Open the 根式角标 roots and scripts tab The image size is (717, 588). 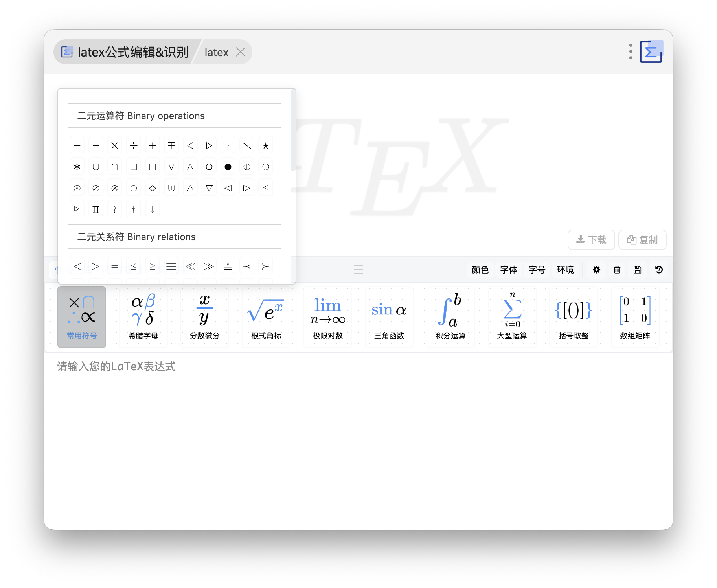(266, 317)
